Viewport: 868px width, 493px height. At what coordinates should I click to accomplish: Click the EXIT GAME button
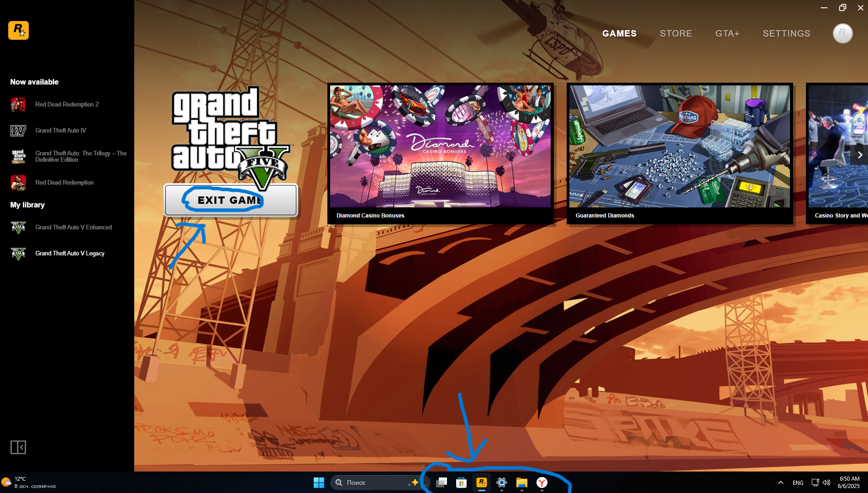(x=231, y=200)
